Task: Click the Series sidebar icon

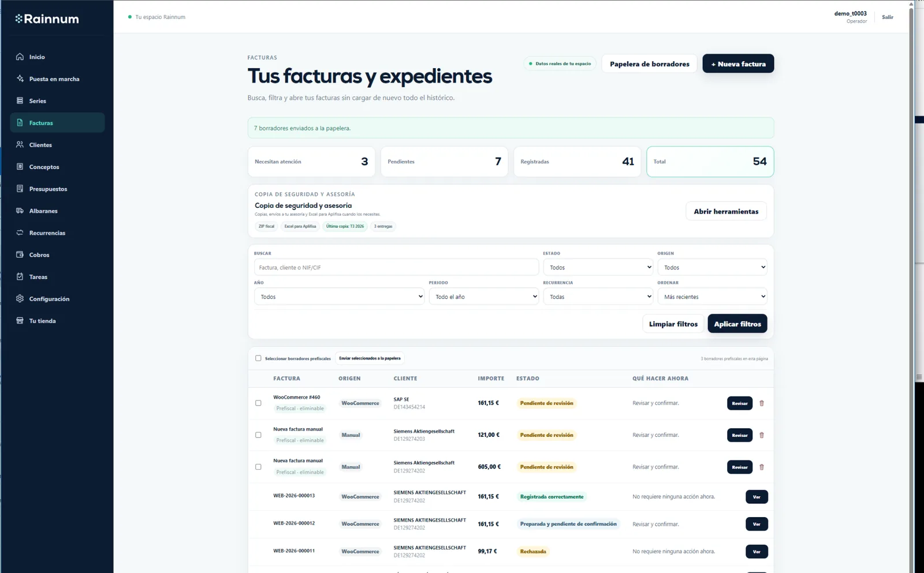Action: tap(20, 100)
